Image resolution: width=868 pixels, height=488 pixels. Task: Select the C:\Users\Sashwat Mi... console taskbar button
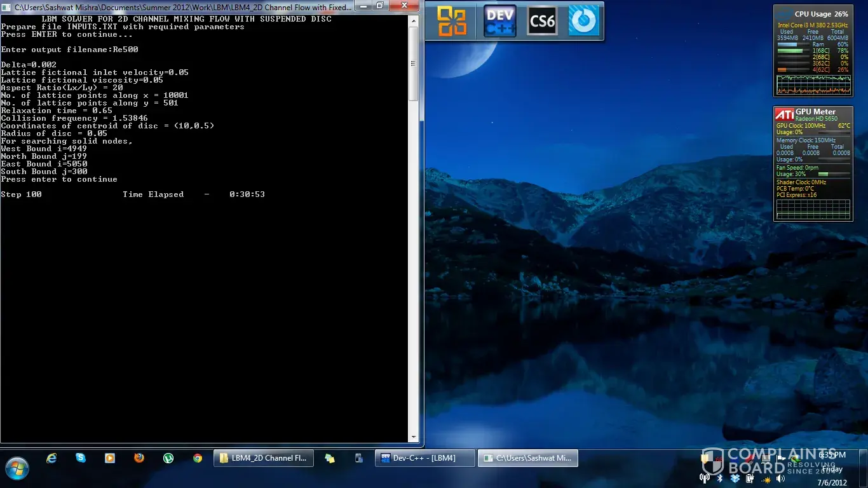pyautogui.click(x=527, y=458)
